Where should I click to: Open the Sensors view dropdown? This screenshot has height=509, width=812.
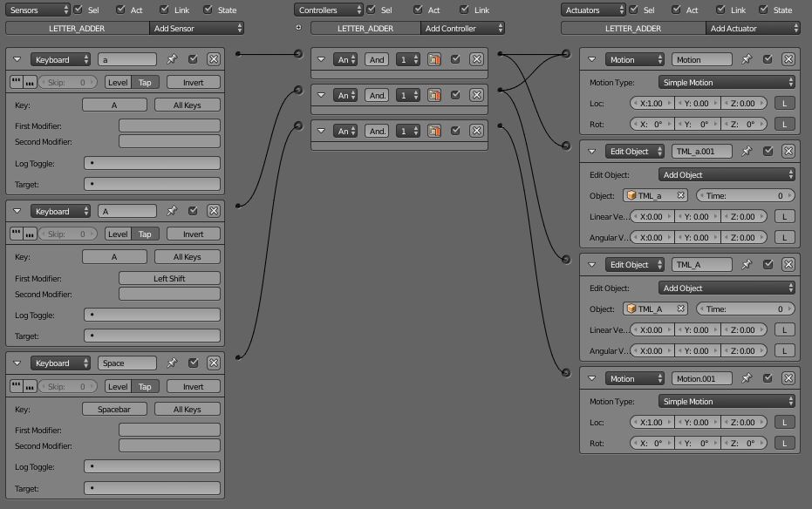point(38,10)
